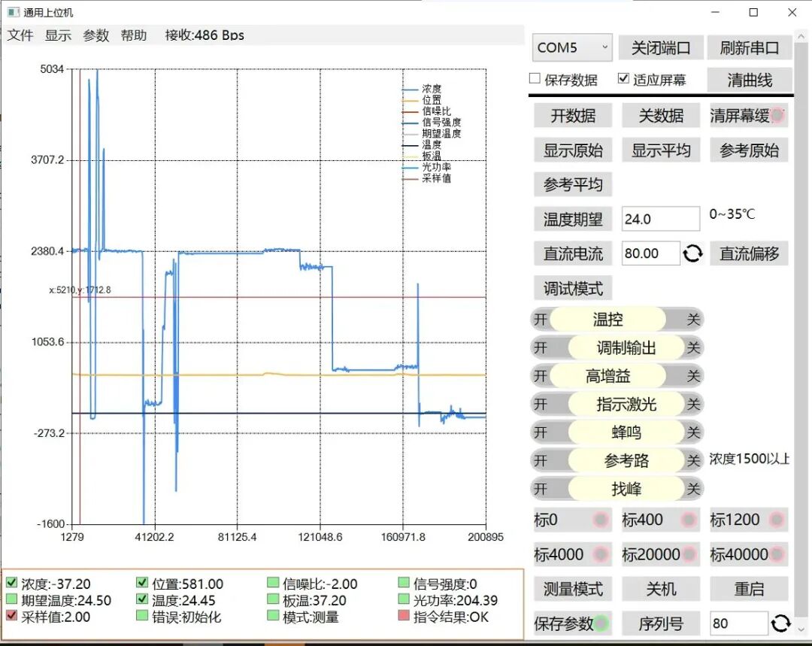This screenshot has height=646, width=812.
Task: Click the 通用上位机 app icon in title bar
Action: click(14, 12)
